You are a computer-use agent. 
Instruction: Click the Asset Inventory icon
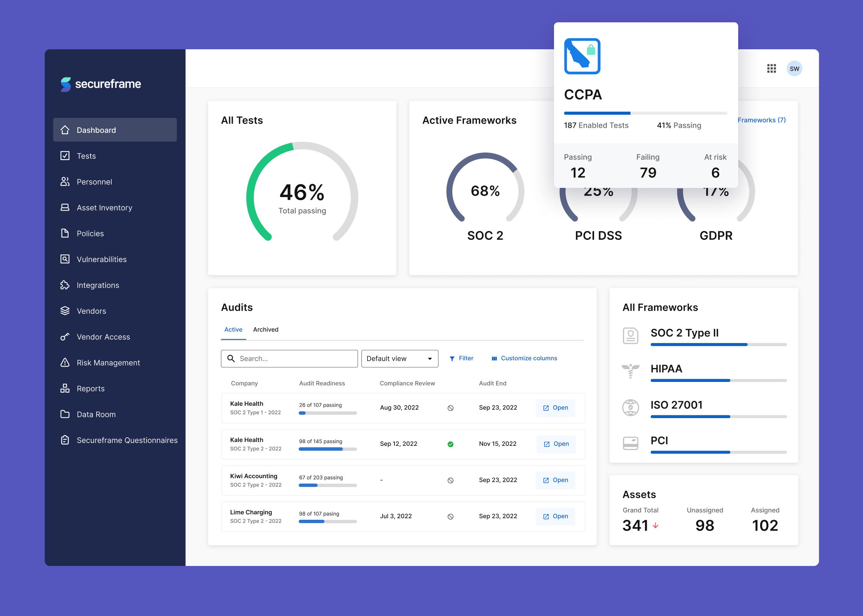point(65,207)
